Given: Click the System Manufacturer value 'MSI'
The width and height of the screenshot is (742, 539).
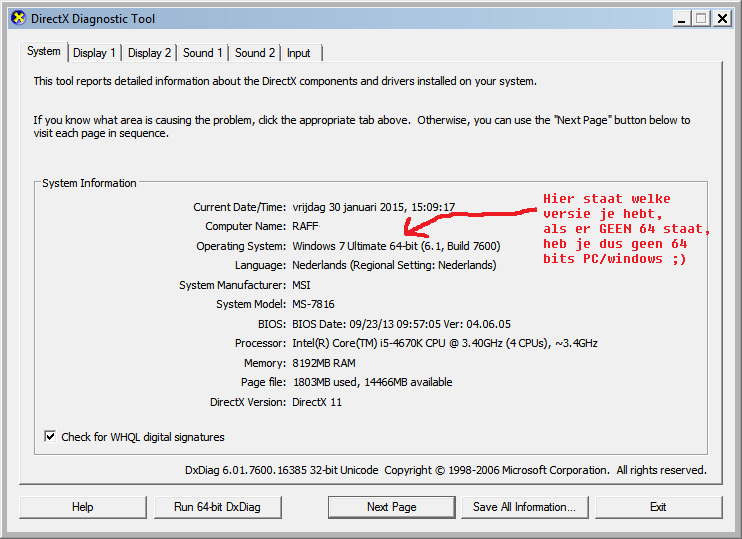Looking at the screenshot, I should tap(301, 285).
